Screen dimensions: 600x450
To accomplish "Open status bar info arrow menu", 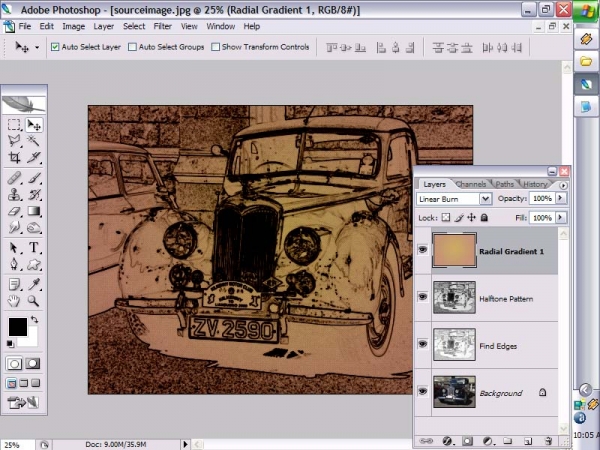I will click(x=185, y=444).
